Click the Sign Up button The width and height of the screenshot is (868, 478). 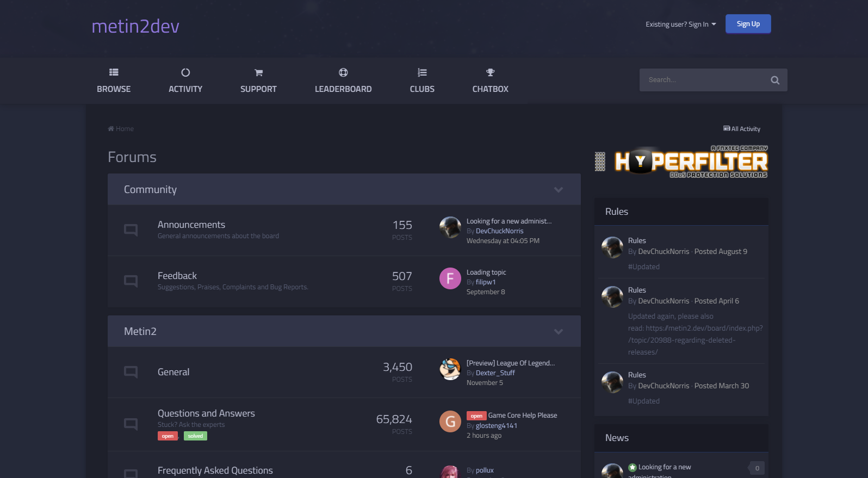pyautogui.click(x=748, y=24)
